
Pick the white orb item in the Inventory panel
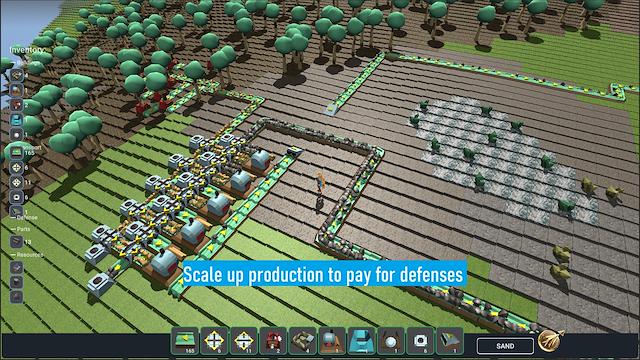pyautogui.click(x=17, y=135)
